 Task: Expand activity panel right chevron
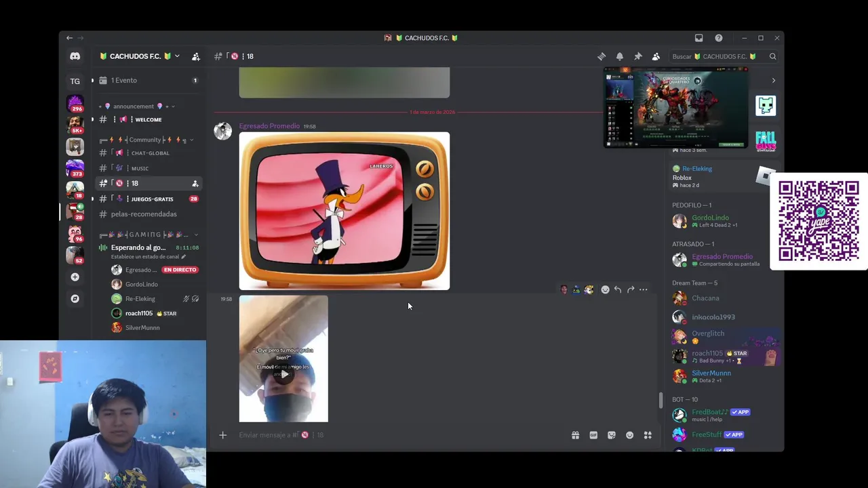(x=774, y=81)
